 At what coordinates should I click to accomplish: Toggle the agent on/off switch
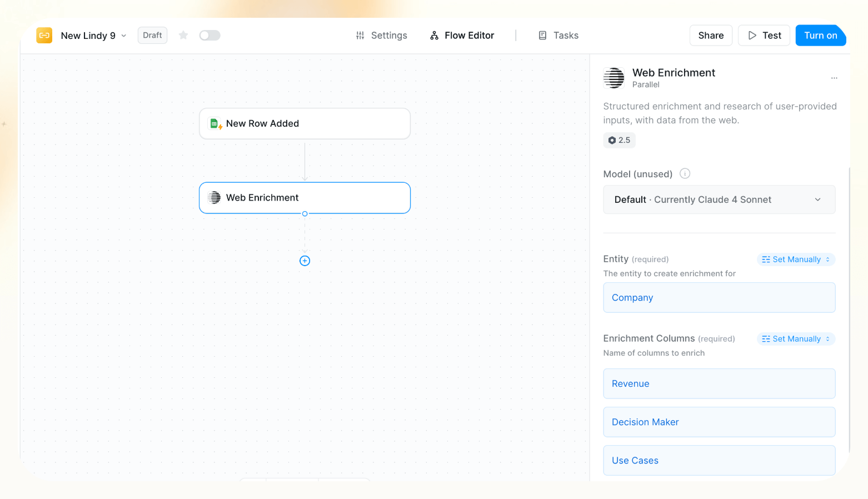pos(210,35)
